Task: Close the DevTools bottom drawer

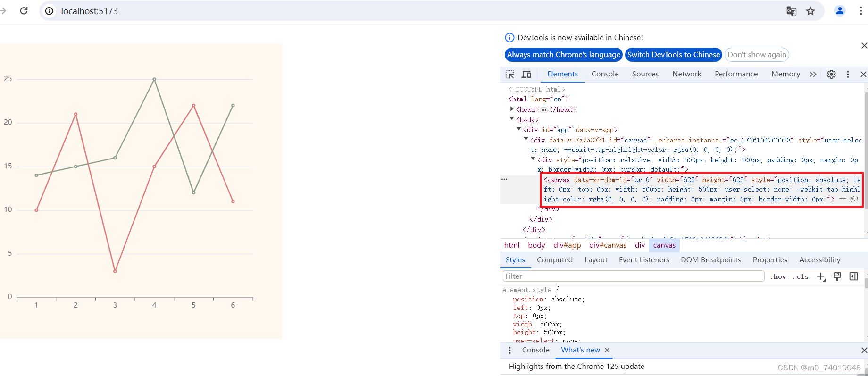Action: click(864, 350)
